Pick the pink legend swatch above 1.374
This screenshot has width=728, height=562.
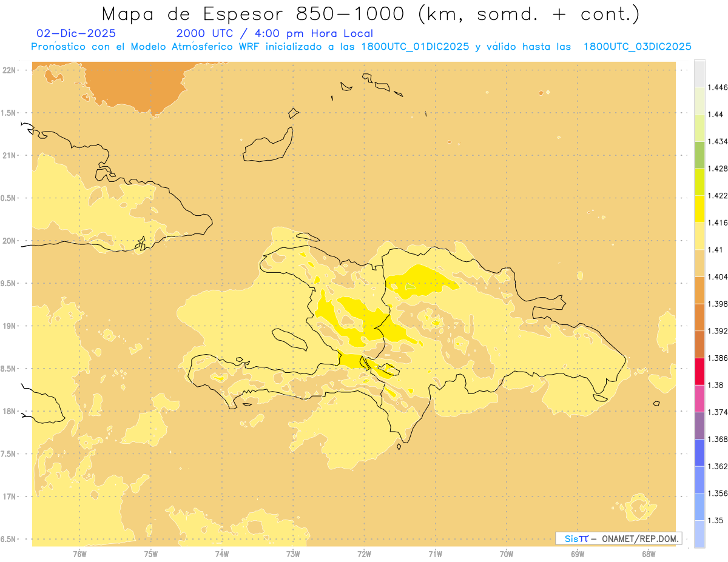[699, 398]
